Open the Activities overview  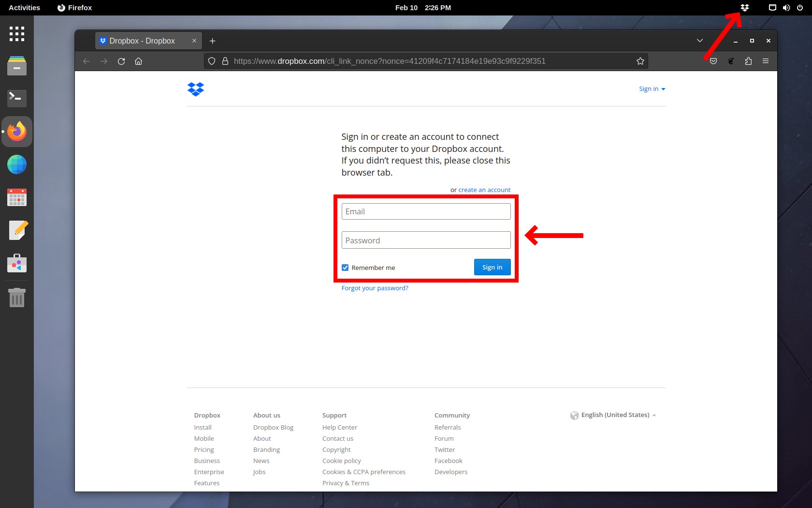(x=25, y=8)
